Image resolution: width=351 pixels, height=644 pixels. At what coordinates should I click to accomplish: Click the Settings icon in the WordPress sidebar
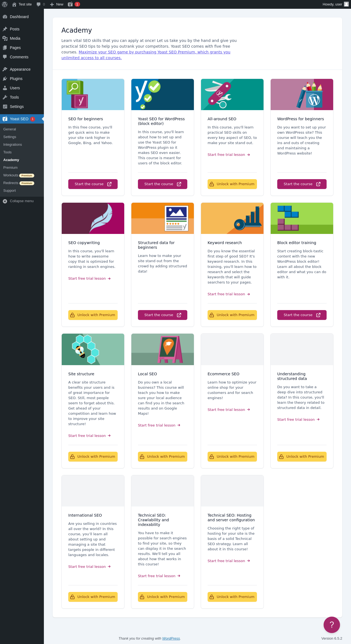coord(5,107)
